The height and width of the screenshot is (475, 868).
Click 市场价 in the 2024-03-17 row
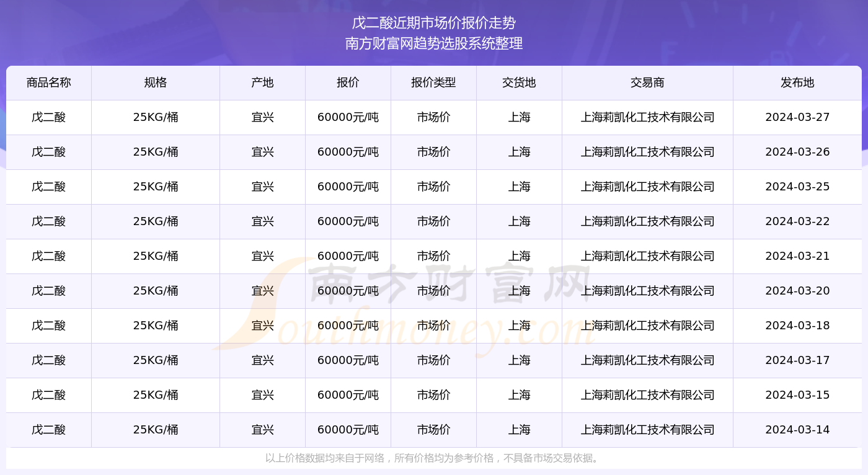coord(433,360)
